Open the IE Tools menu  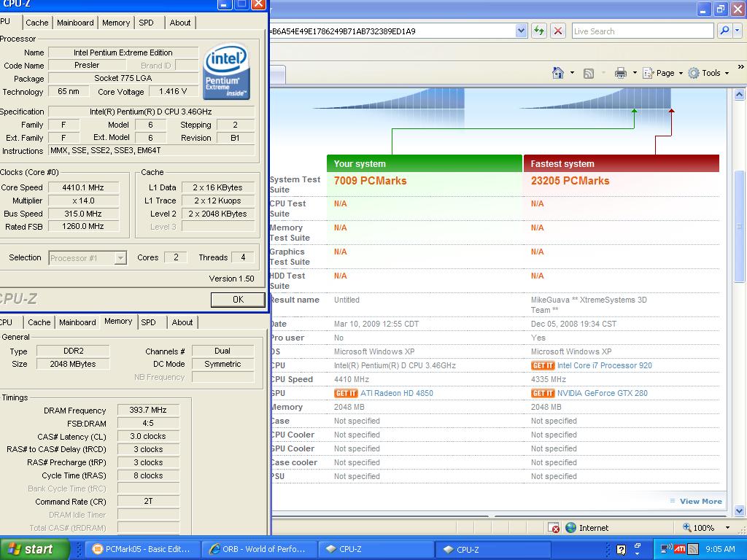coord(709,73)
